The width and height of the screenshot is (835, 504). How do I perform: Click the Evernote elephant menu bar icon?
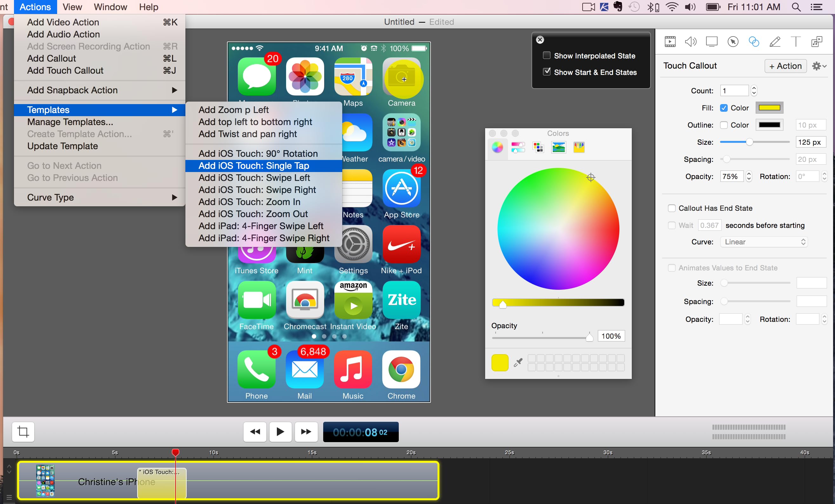coord(618,7)
